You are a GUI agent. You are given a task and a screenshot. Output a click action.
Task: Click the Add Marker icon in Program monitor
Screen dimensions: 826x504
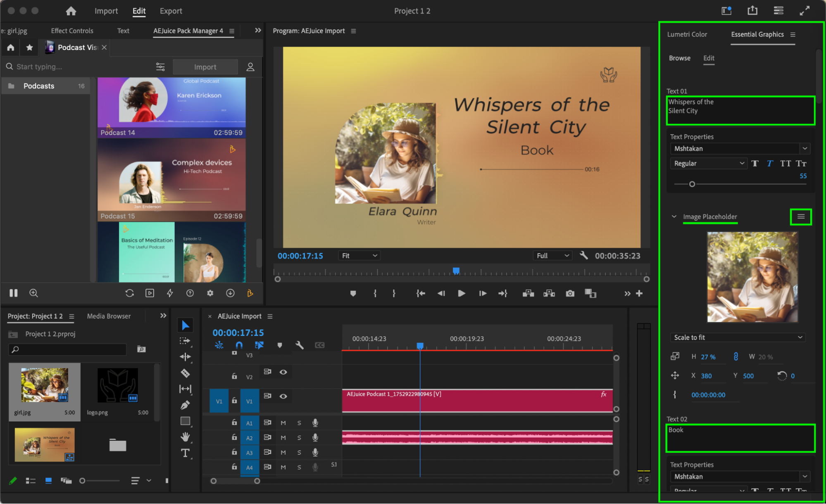pyautogui.click(x=353, y=293)
